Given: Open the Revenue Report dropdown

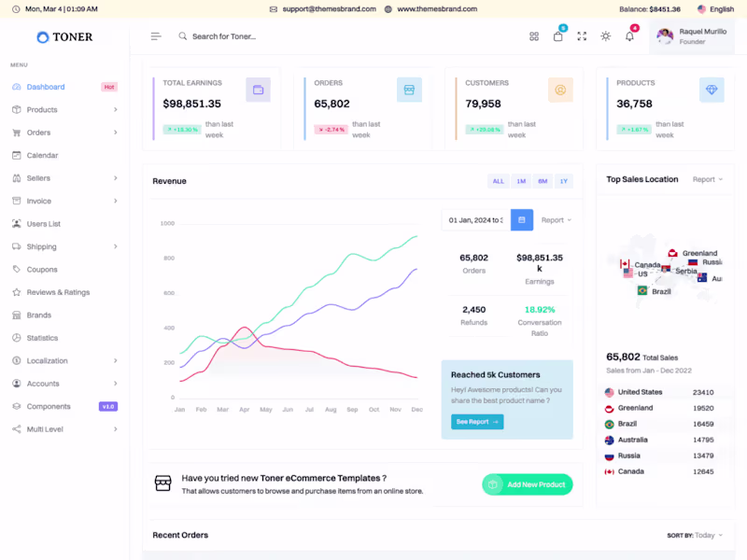Looking at the screenshot, I should pyautogui.click(x=556, y=220).
